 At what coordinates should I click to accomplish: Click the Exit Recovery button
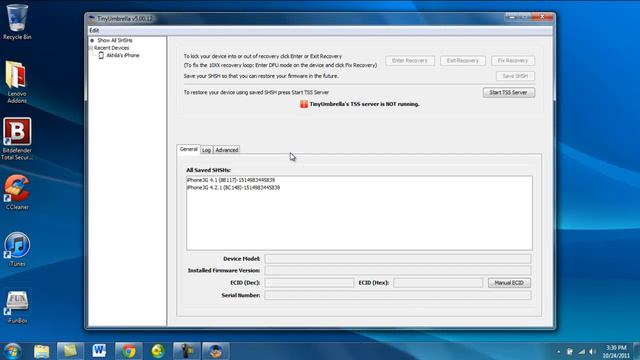pos(462,60)
